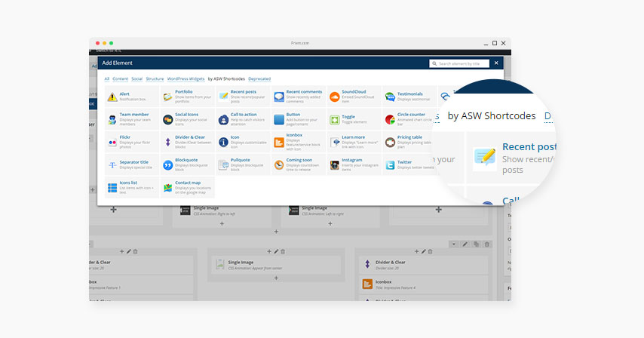644x338 pixels.
Task: Edit column above right Divider & Clear
Action: coord(424,251)
